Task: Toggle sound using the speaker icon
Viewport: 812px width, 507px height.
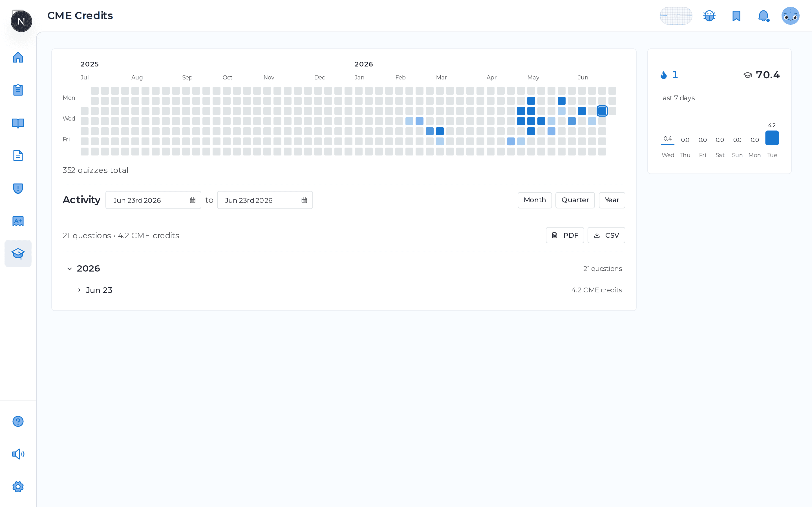Action: [18, 454]
